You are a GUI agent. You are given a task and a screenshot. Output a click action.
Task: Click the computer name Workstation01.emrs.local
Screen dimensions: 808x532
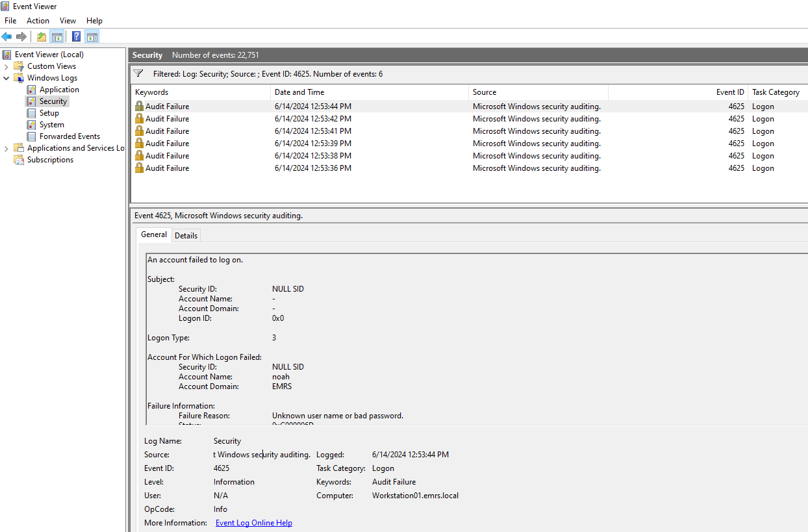click(x=415, y=496)
